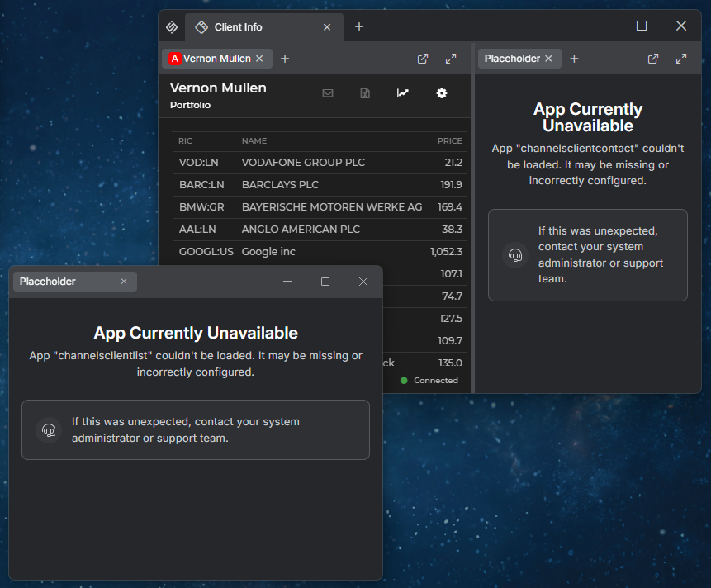Select the Client Info workspace tab
The height and width of the screenshot is (588, 711).
coord(264,27)
